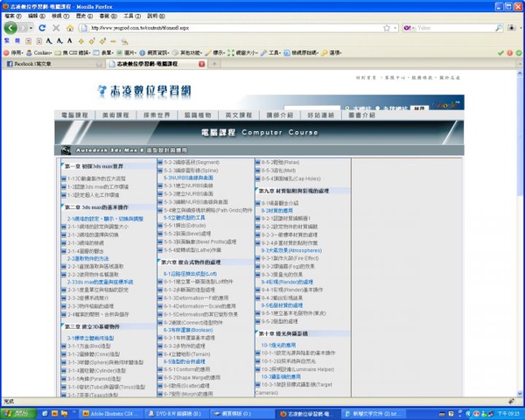Click the site search submit button

pyautogui.click(x=419, y=108)
